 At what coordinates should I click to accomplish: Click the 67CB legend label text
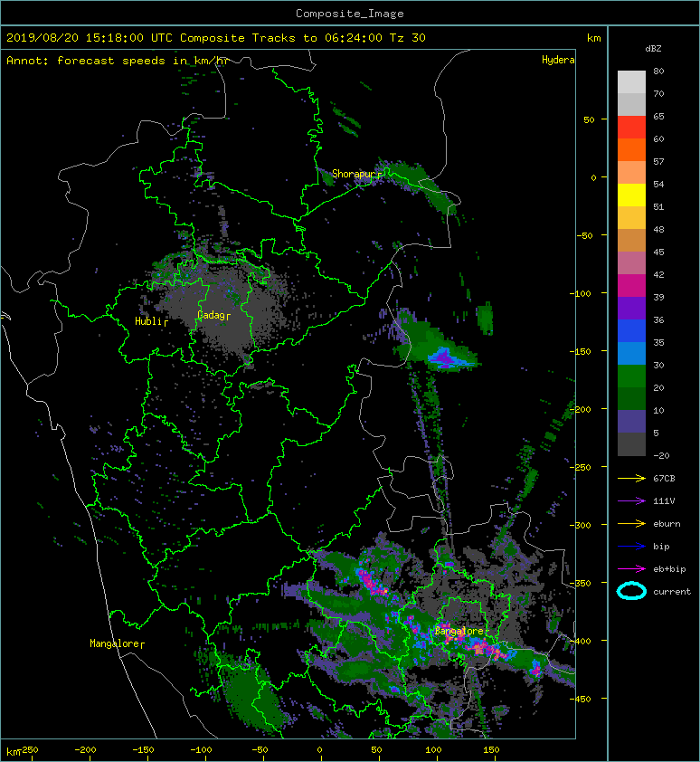pyautogui.click(x=664, y=478)
